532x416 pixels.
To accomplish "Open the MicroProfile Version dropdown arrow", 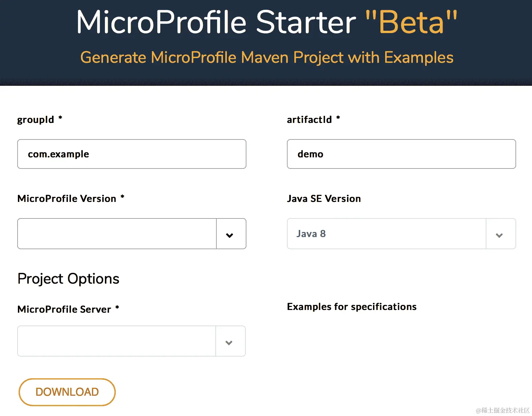I will 230,235.
